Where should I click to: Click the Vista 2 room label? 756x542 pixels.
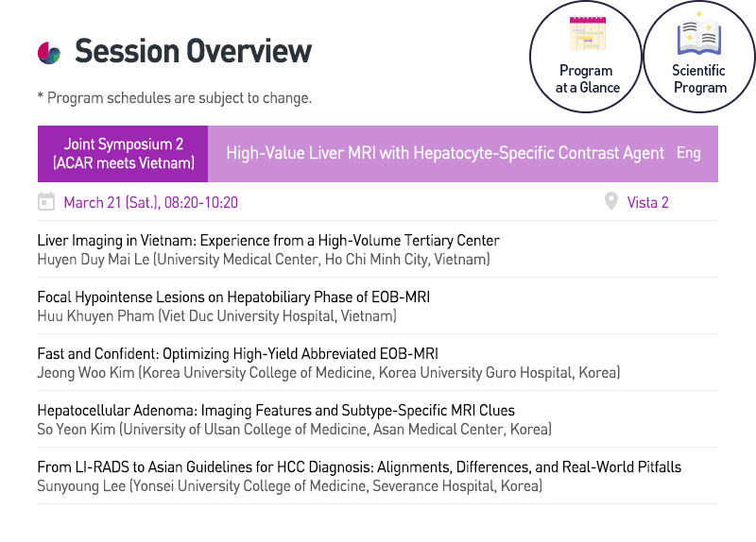click(x=647, y=202)
